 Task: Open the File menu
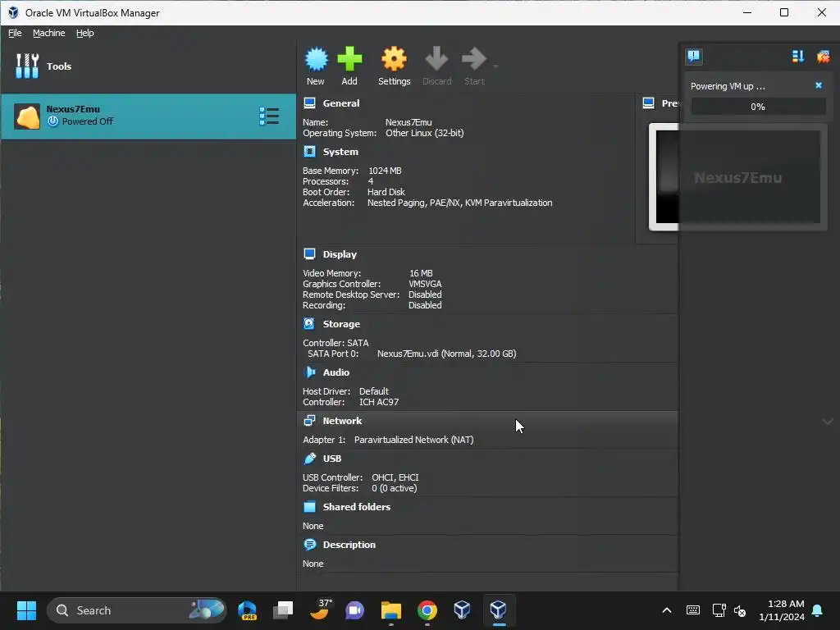coord(15,33)
